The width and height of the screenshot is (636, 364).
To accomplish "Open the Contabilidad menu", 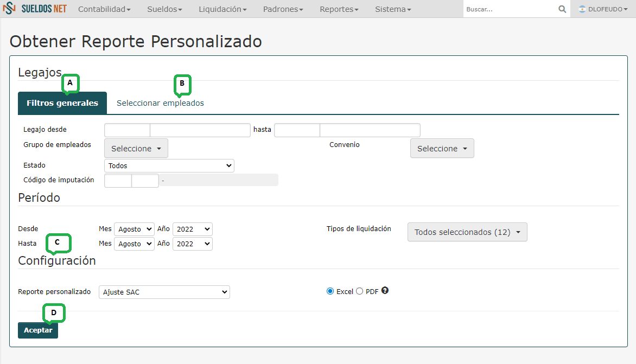I will click(x=104, y=9).
